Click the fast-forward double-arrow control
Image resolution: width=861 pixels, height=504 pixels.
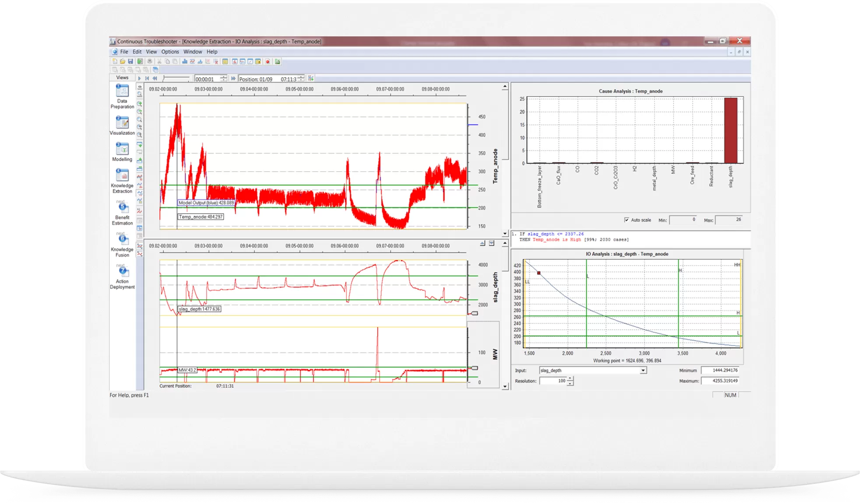pyautogui.click(x=233, y=78)
